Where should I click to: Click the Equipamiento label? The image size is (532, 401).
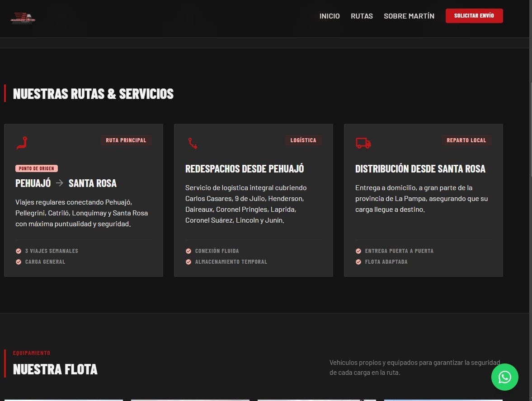[32, 353]
